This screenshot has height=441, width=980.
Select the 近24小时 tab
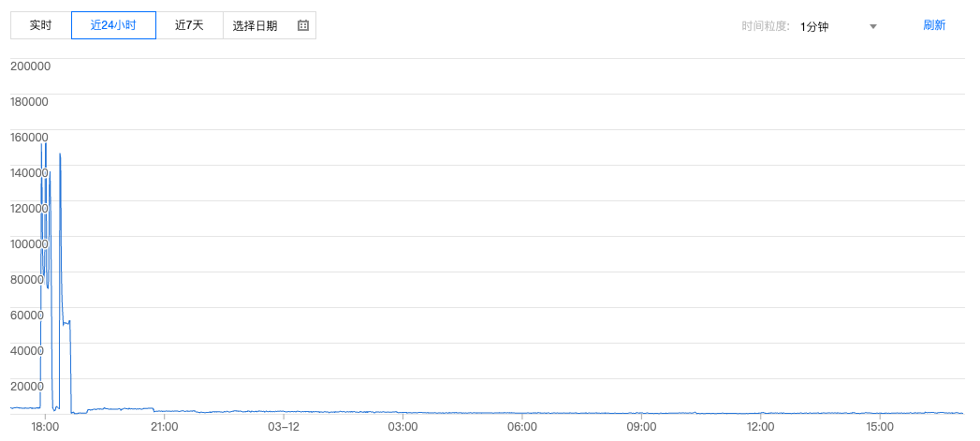[x=113, y=25]
